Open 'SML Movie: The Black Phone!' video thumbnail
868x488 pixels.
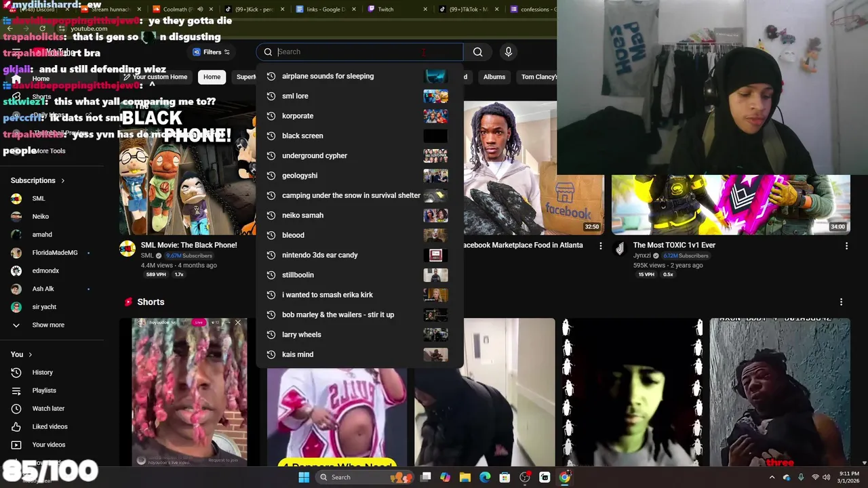[188, 167]
